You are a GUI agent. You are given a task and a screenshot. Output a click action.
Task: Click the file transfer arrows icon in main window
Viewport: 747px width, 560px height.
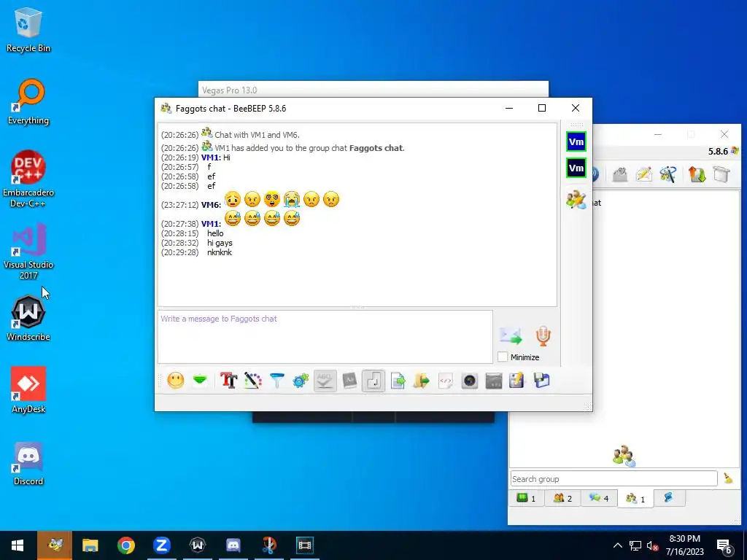click(697, 174)
